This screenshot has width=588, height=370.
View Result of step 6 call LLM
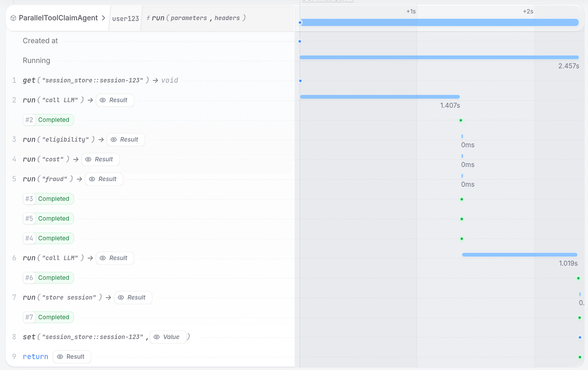tap(115, 258)
